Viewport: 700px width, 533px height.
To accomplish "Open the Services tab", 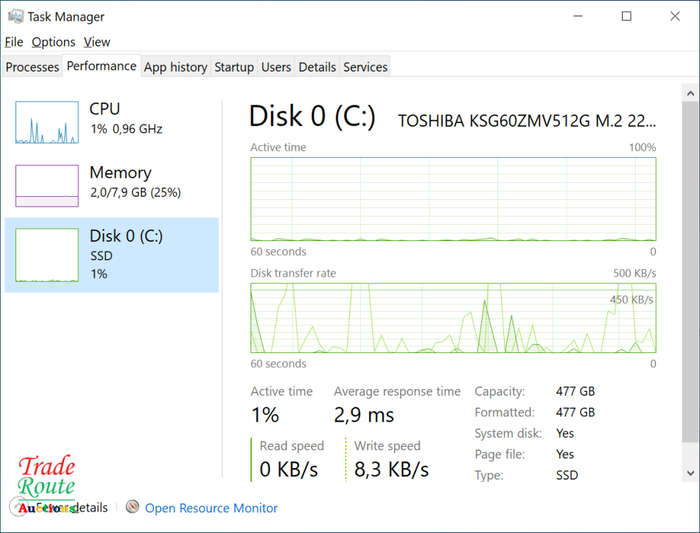I will 365,67.
